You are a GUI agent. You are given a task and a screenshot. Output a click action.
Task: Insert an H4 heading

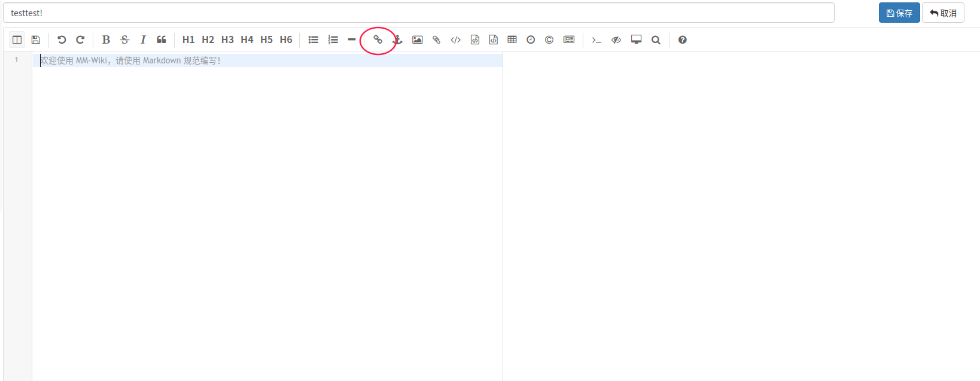click(247, 39)
